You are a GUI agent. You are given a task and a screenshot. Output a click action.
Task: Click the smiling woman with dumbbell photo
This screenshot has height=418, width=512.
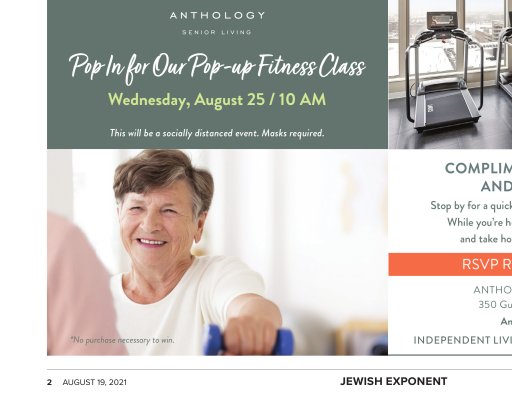[217, 252]
